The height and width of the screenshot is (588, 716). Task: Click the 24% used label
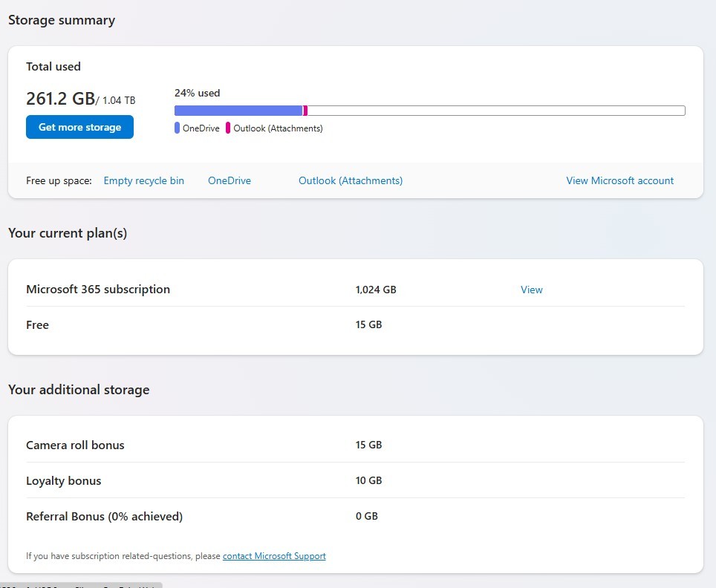click(x=198, y=93)
